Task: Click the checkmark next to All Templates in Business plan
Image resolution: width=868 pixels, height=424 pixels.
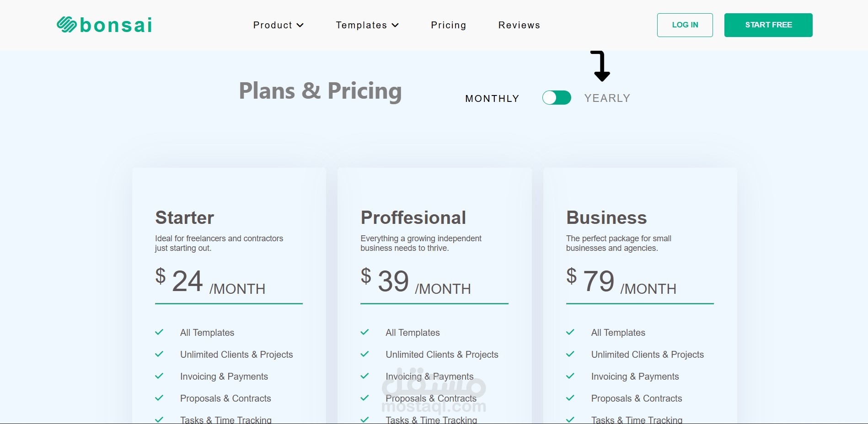Action: (x=570, y=332)
